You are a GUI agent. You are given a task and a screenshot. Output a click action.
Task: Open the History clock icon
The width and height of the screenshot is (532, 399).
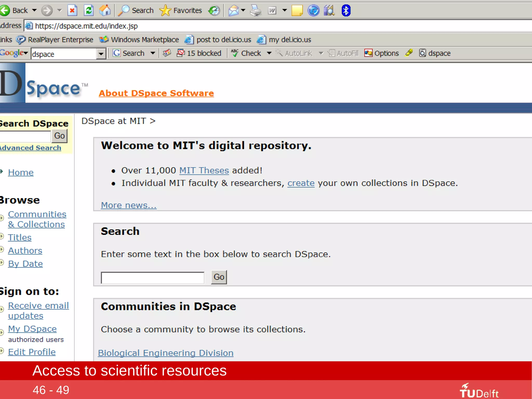click(x=214, y=11)
